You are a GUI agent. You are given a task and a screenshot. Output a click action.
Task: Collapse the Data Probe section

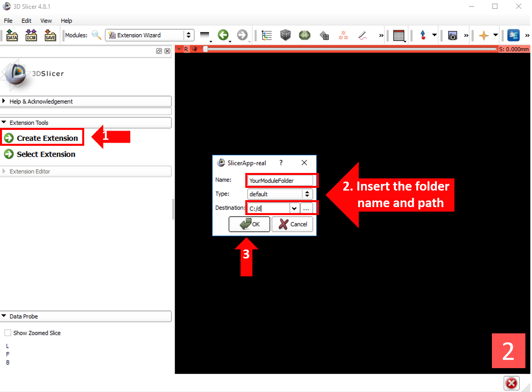click(x=86, y=316)
